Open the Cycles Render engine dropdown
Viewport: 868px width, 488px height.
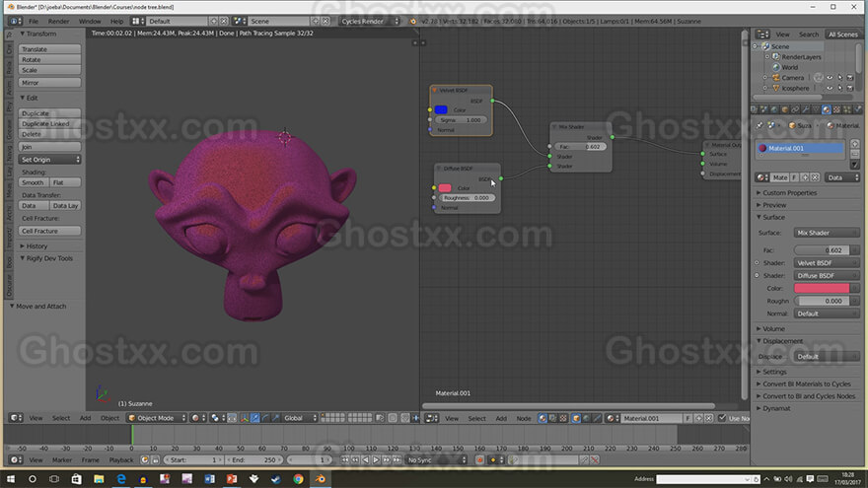coord(369,21)
